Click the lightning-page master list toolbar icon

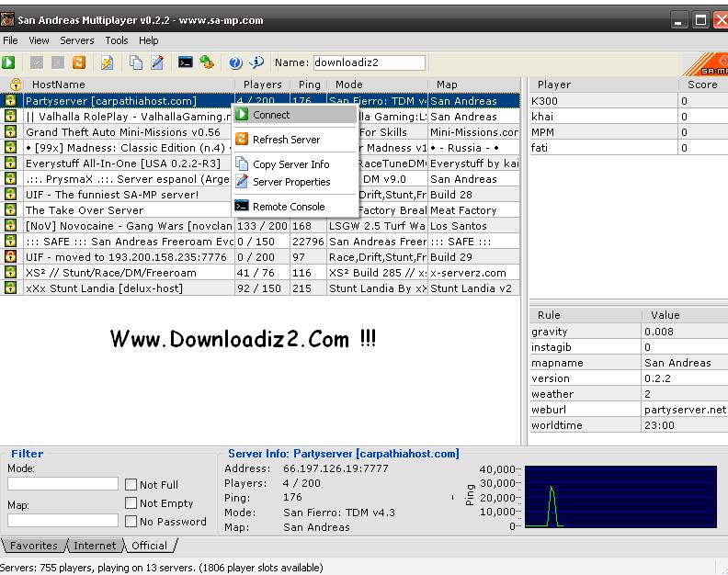(x=108, y=62)
